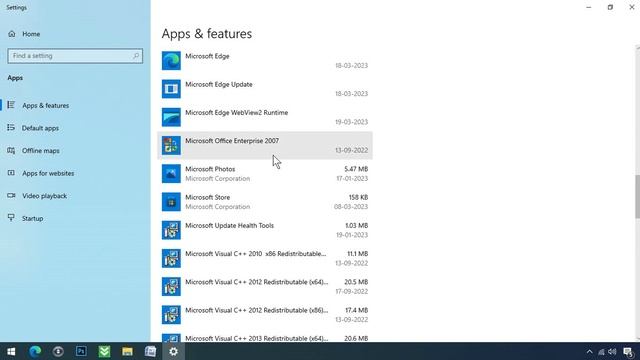Click the network icon in tray

pos(601,352)
